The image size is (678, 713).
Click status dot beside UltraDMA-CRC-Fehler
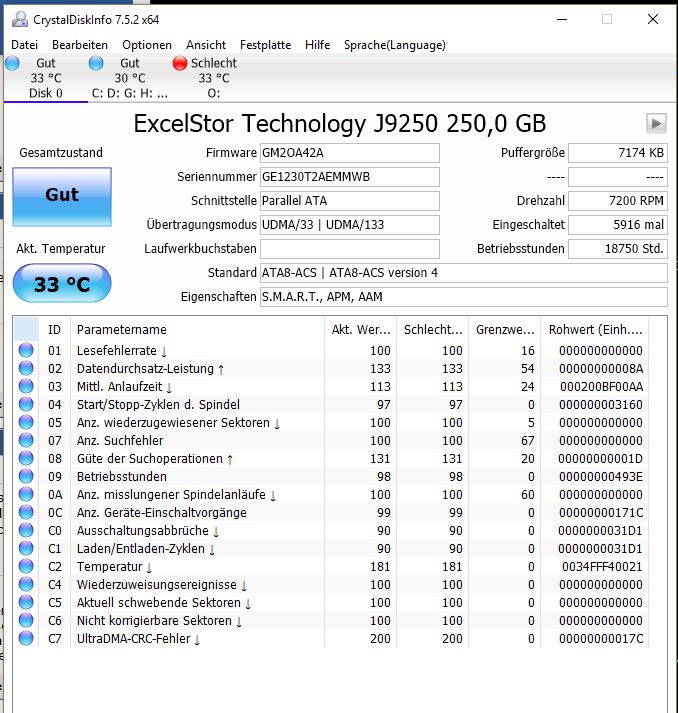(x=26, y=638)
